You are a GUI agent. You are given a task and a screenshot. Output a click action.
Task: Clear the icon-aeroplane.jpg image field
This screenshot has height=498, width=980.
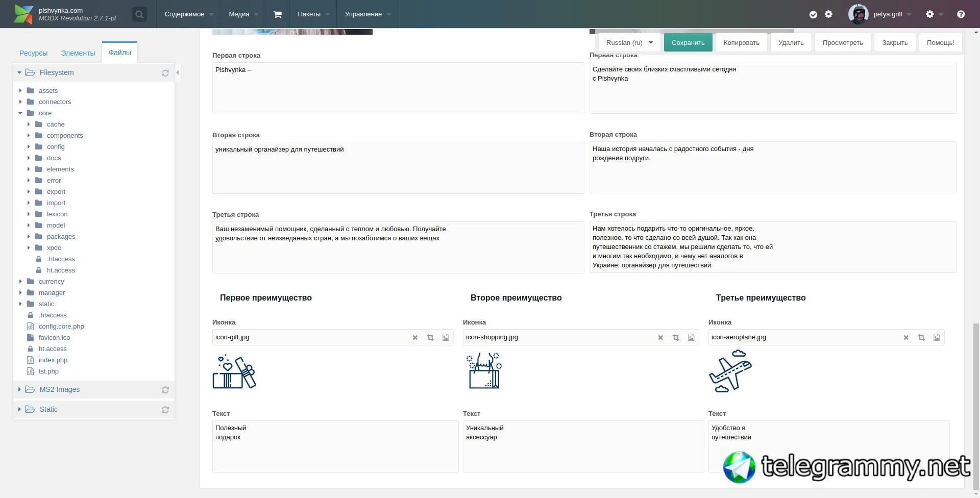(x=906, y=337)
